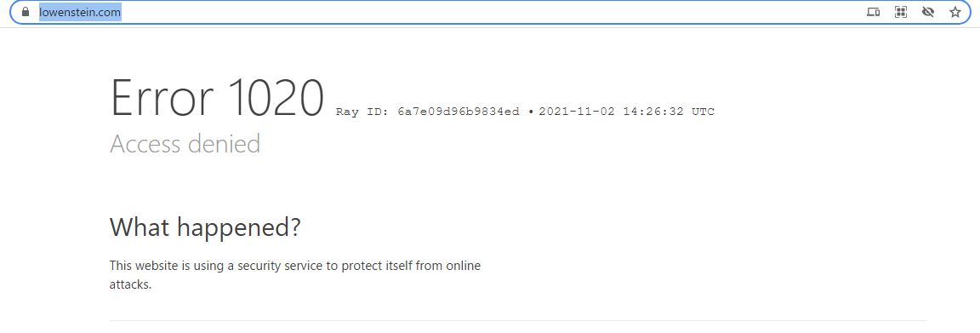
Task: Click the date 2021-11-02 in the timestamp
Action: click(x=577, y=112)
